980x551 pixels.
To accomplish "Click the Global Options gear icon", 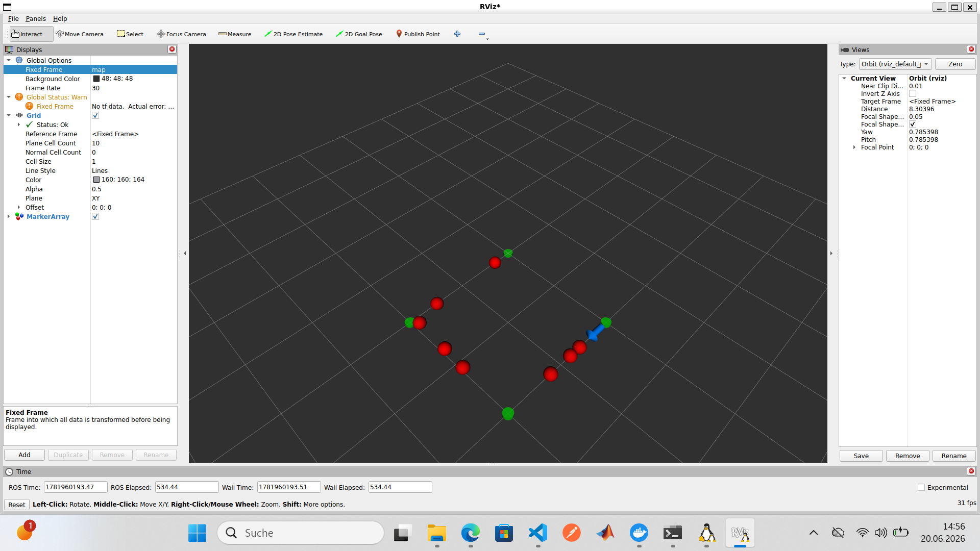I will coord(19,60).
